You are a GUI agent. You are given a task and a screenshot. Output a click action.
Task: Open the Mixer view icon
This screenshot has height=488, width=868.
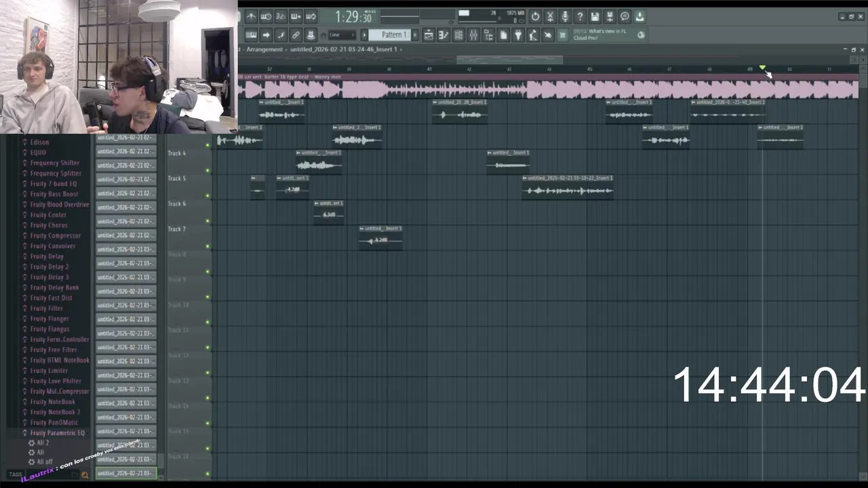(473, 35)
